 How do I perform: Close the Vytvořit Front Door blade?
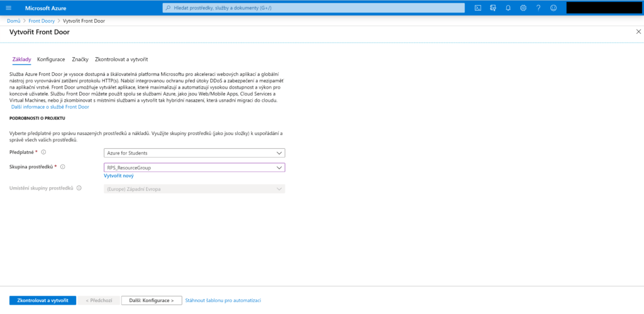tap(638, 31)
